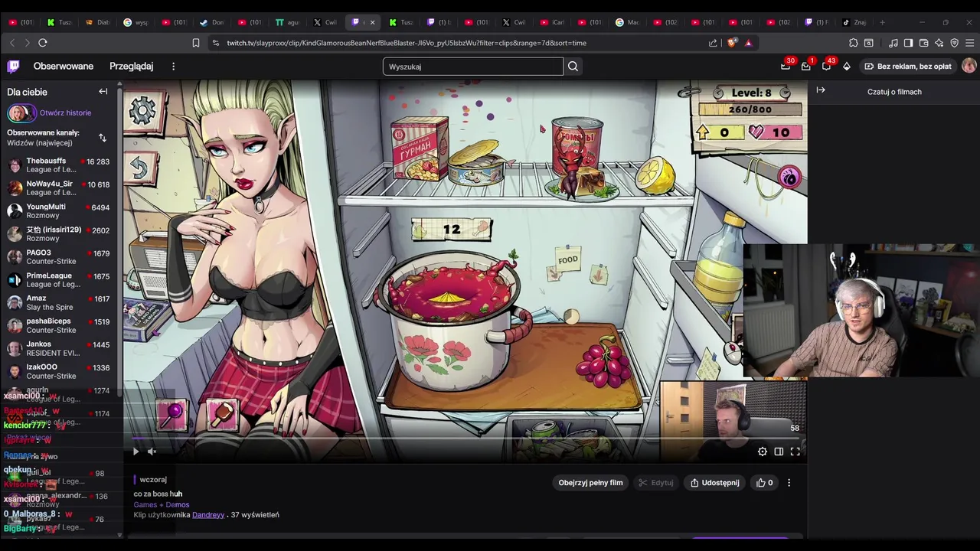Click the twitch.tv URL address bar

[407, 43]
